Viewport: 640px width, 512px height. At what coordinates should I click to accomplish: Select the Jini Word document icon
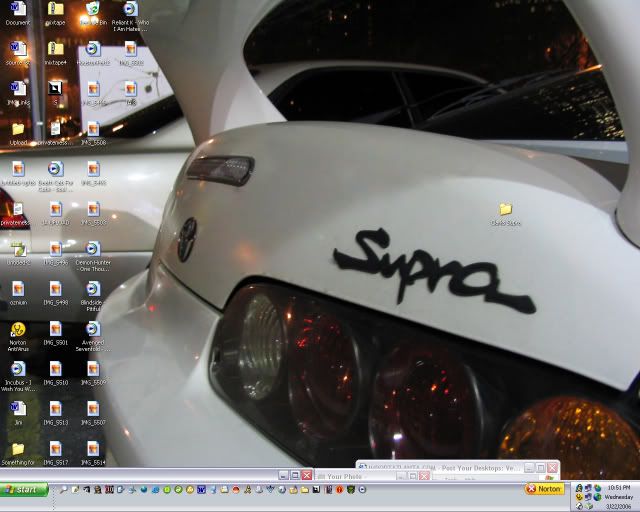17,409
